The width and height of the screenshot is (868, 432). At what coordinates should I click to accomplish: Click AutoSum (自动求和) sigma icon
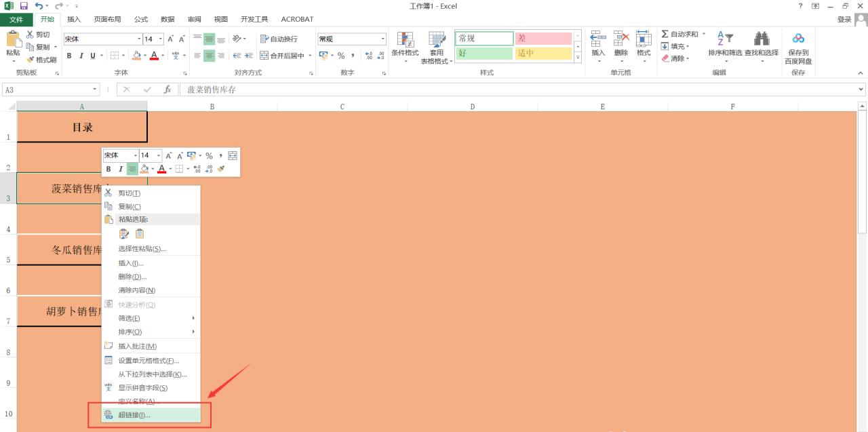pyautogui.click(x=665, y=34)
